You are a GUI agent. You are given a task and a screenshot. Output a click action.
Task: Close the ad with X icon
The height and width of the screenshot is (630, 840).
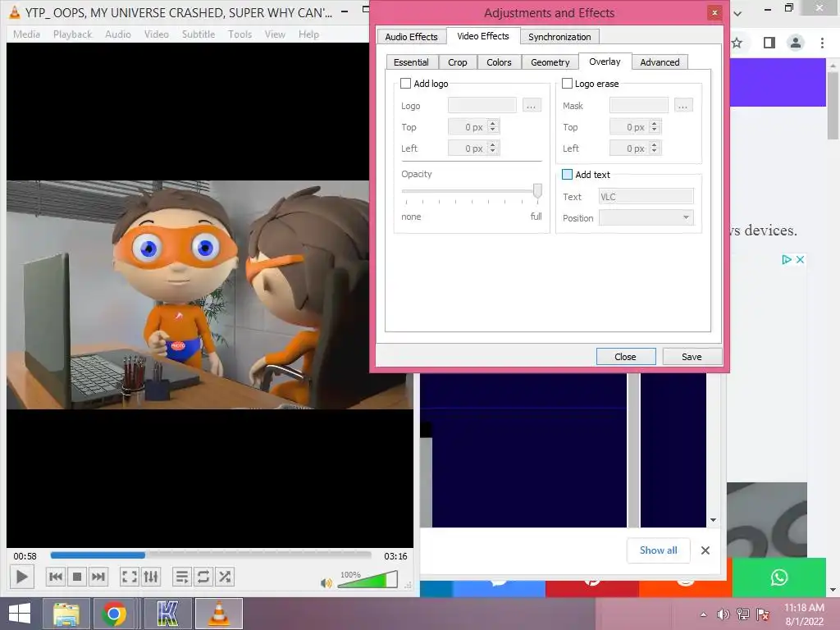click(x=800, y=259)
